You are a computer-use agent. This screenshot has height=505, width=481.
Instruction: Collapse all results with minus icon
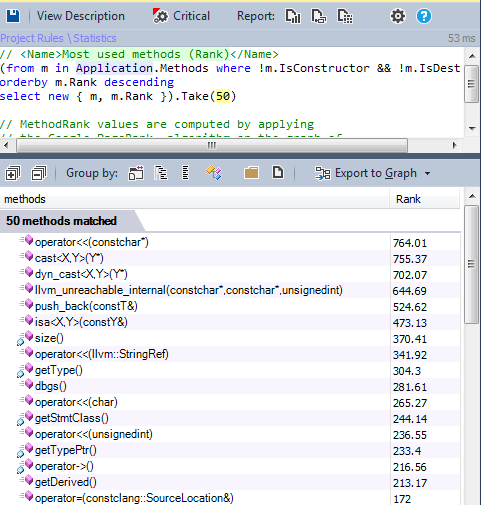39,173
